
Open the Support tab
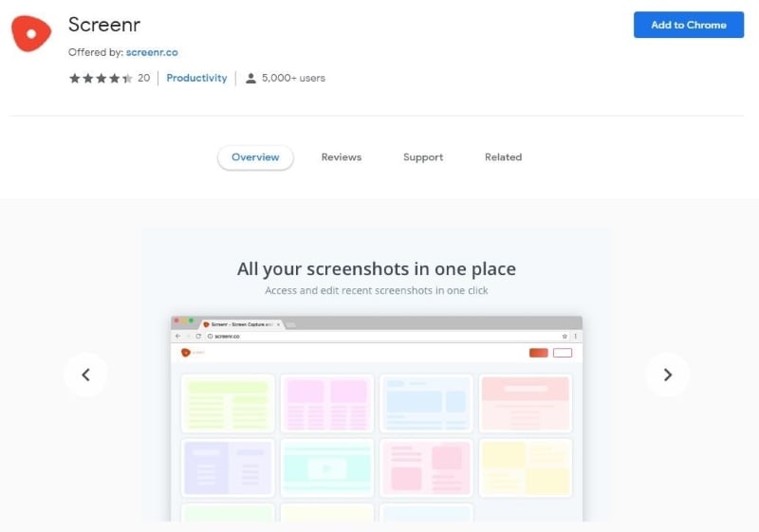pos(423,157)
